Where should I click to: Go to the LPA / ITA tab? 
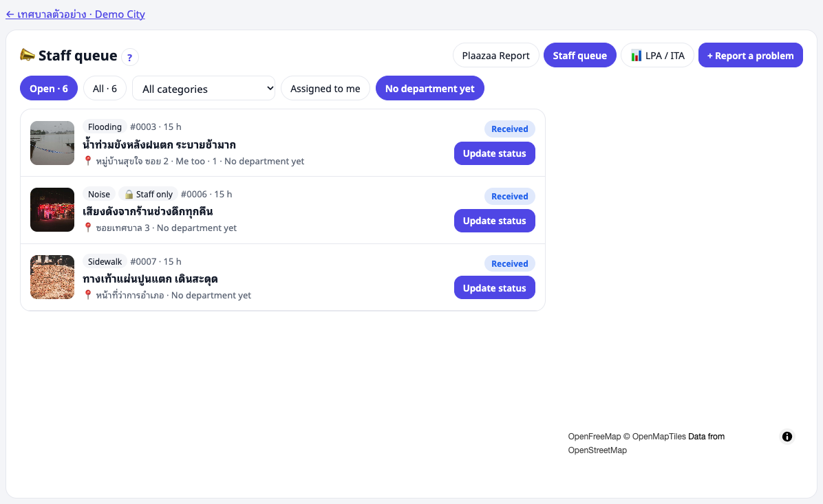658,56
